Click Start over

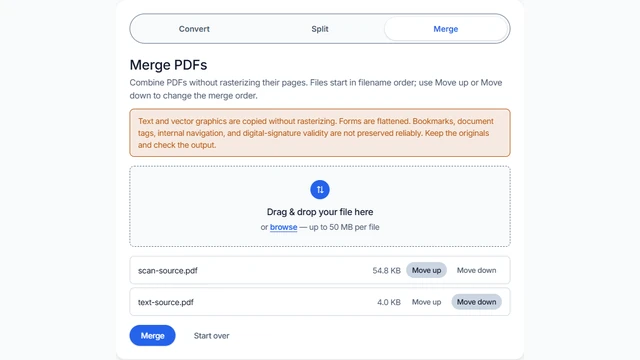coord(211,336)
